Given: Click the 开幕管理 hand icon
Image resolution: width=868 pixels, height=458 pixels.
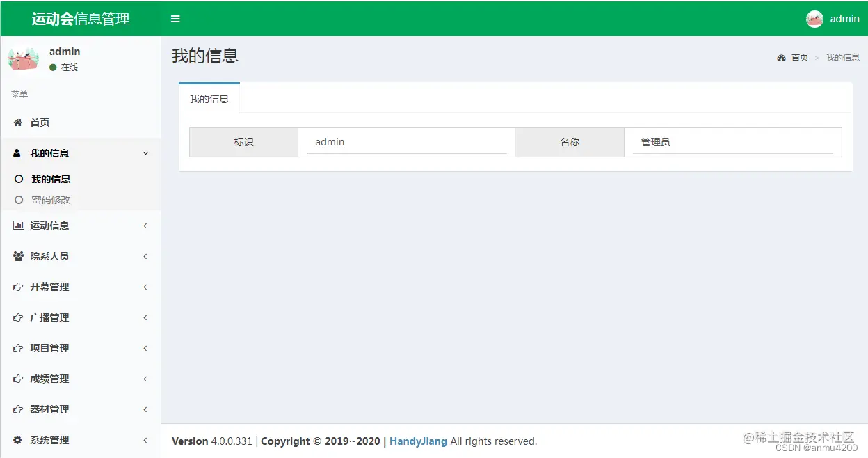Looking at the screenshot, I should (x=17, y=287).
